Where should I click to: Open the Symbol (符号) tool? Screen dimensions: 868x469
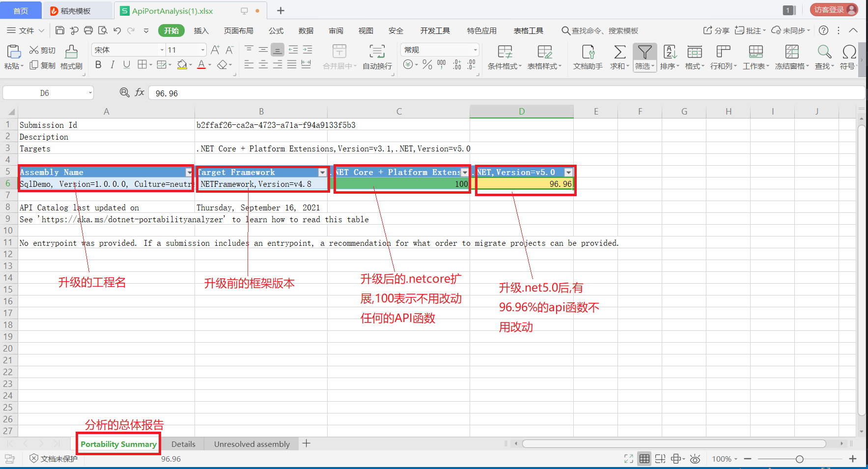pos(848,57)
